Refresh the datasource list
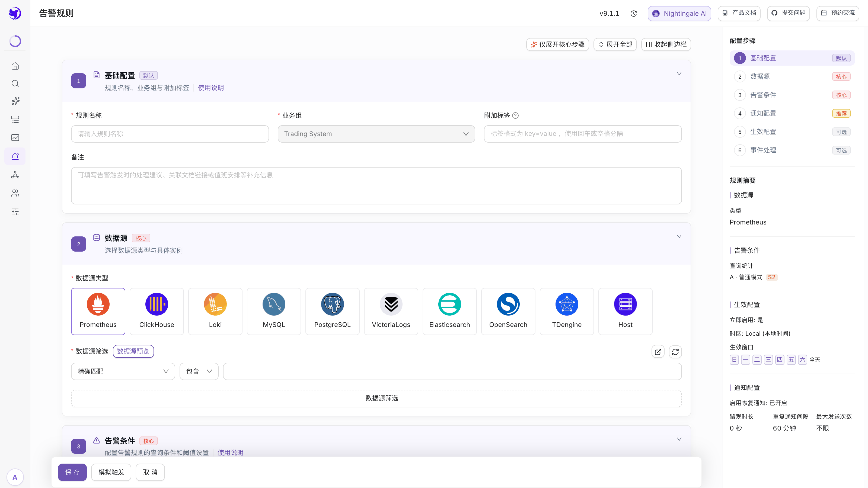868x488 pixels. [x=675, y=352]
